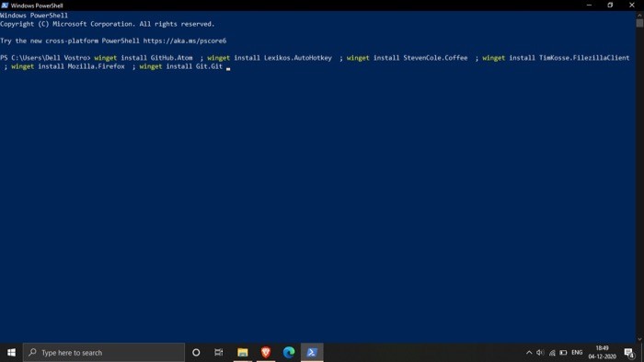
Task: Click the battery tray icon
Action: [x=563, y=353]
